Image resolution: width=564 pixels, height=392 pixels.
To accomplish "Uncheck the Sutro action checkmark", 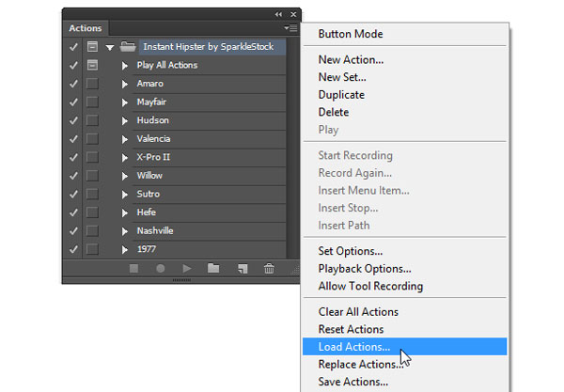I will click(x=73, y=194).
